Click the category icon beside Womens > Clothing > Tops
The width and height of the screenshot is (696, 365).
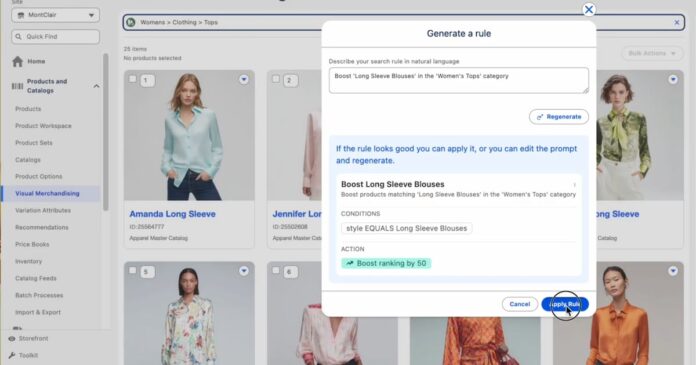pos(130,22)
